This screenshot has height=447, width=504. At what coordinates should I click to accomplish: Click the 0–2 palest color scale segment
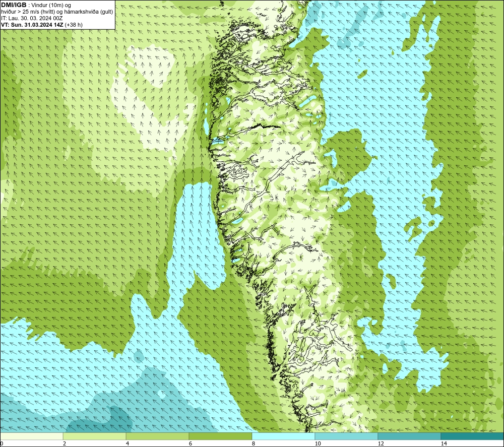[x=31, y=436]
